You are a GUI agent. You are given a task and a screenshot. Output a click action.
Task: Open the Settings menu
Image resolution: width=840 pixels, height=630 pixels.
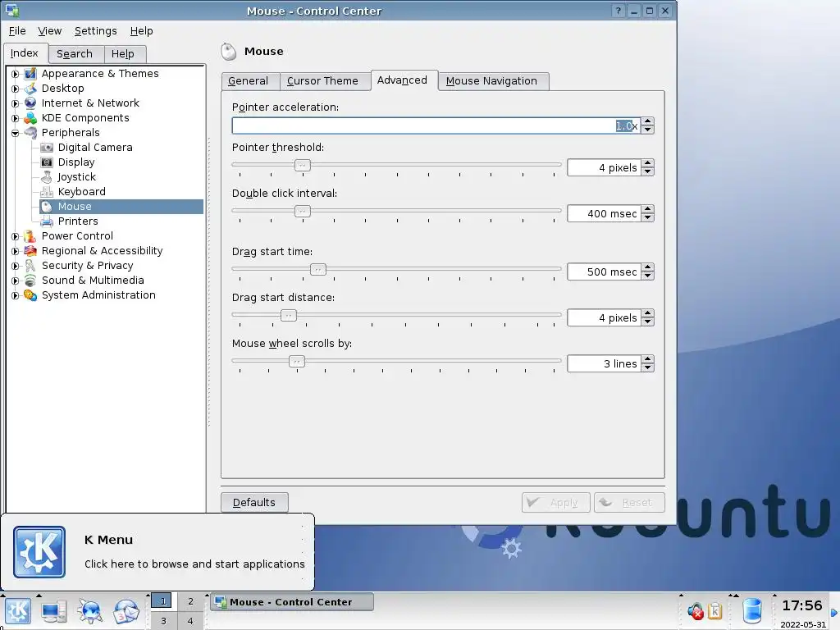point(95,31)
